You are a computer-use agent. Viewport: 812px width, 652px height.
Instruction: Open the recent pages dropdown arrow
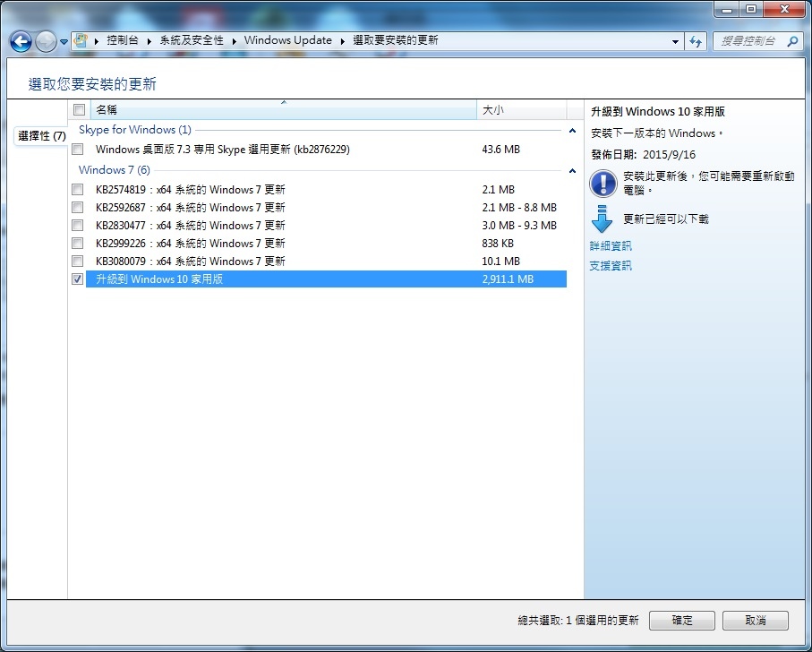64,41
